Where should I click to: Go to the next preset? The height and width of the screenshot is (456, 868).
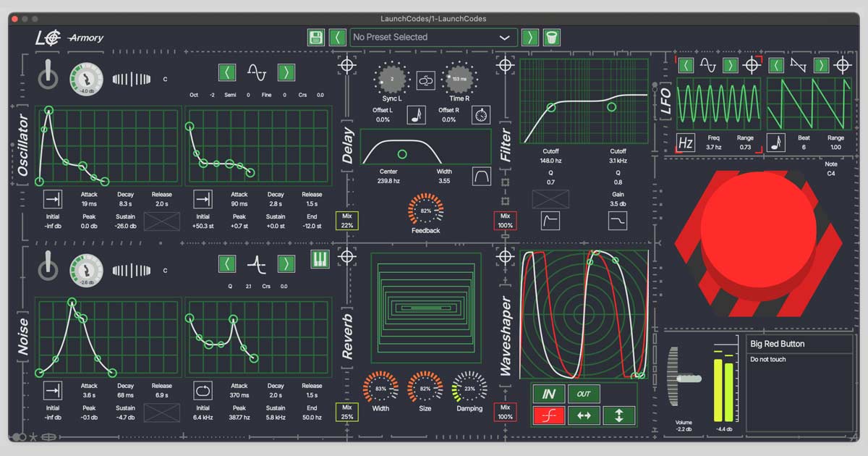(530, 38)
